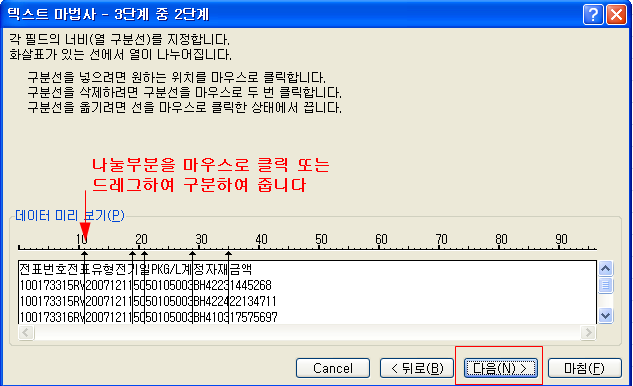The width and height of the screenshot is (633, 386).
Task: Click header text PKG/L계정 in preview
Action: click(178, 269)
